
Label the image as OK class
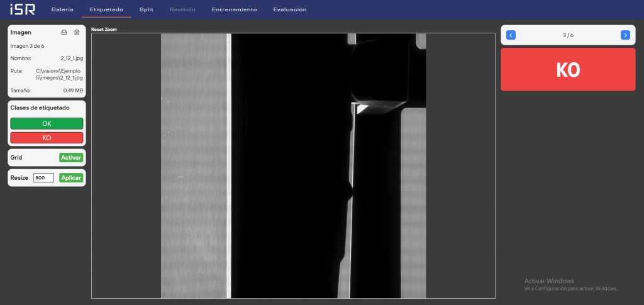pyautogui.click(x=47, y=123)
